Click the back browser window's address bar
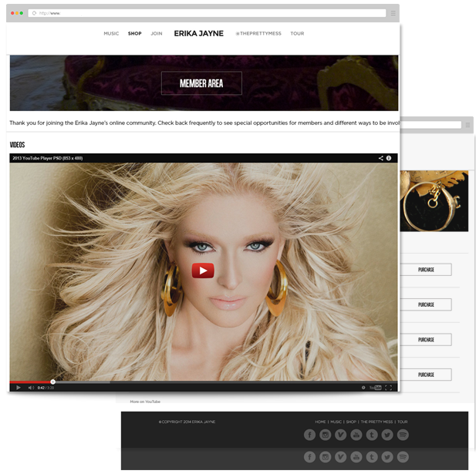 click(430, 125)
